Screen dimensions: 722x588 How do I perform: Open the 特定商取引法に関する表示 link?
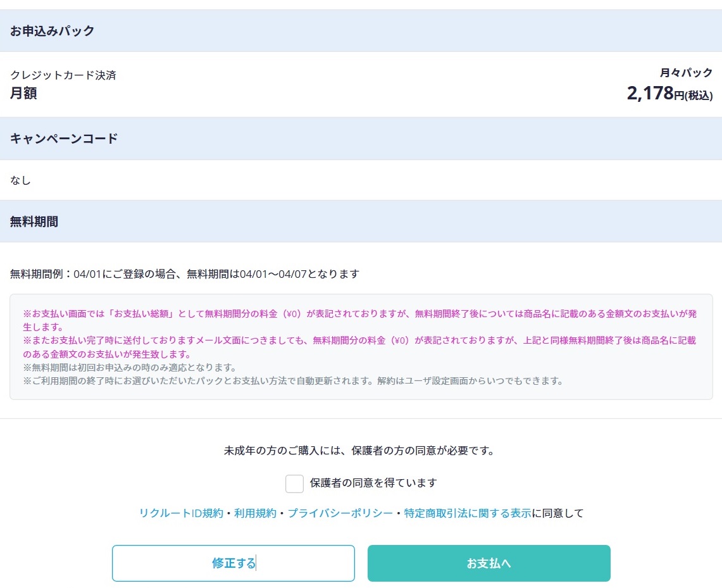(468, 513)
